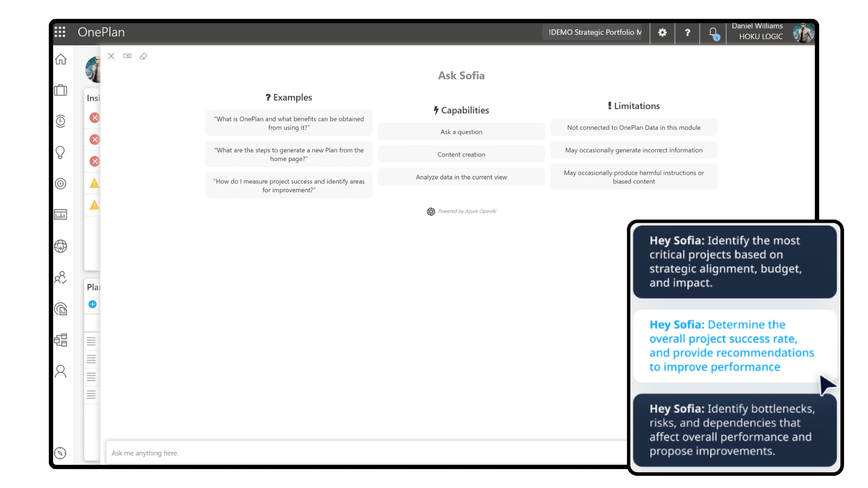Click the Settings gear icon in toolbar
This screenshot has width=868, height=488.
(662, 33)
